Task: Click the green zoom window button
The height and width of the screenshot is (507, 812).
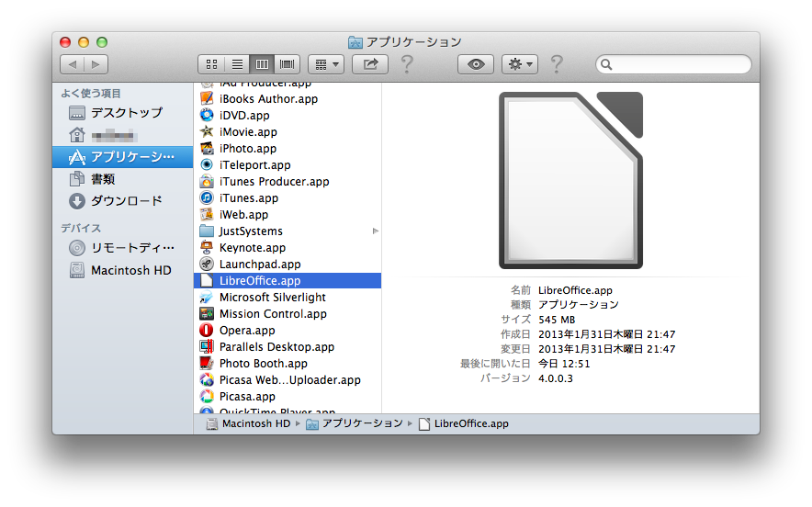Action: click(102, 42)
